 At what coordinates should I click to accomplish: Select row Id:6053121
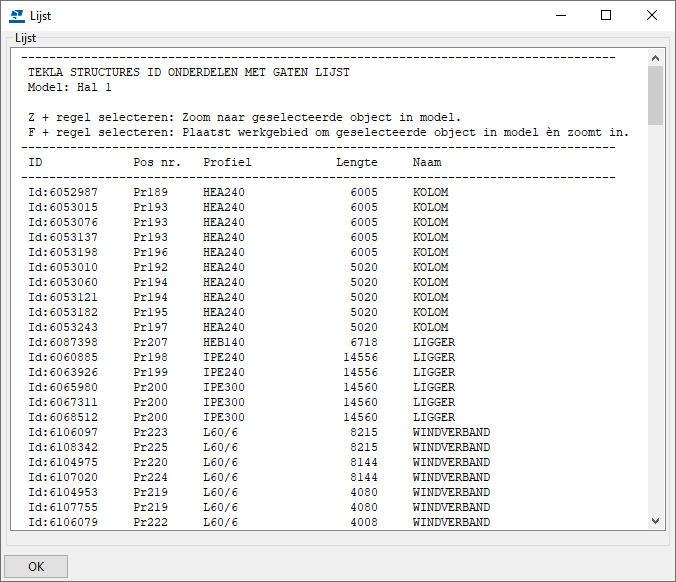click(x=238, y=297)
